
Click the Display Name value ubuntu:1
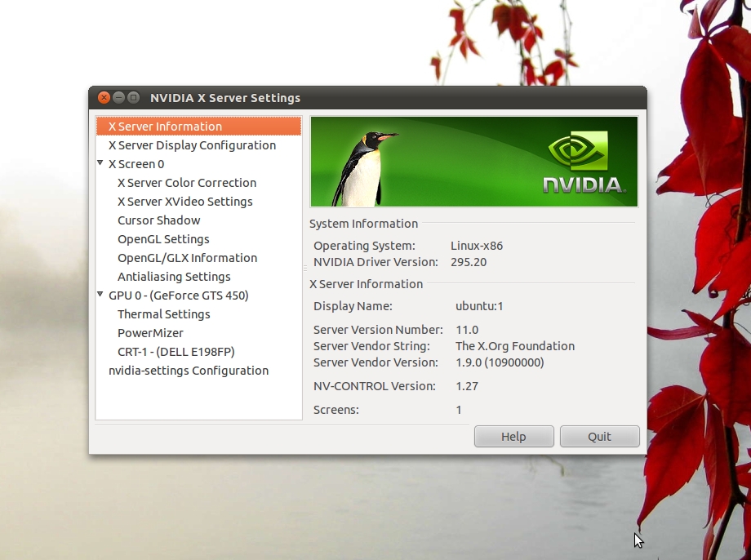[x=478, y=305]
